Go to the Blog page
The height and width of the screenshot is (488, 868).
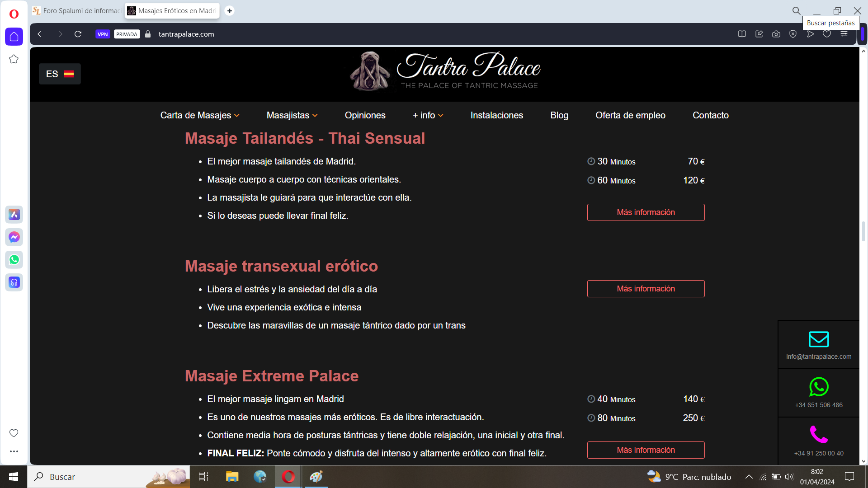pos(559,115)
